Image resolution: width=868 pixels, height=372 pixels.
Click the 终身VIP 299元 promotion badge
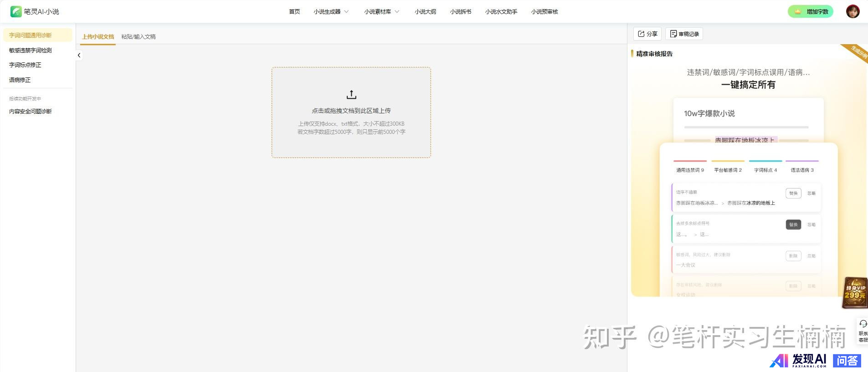pyautogui.click(x=855, y=292)
